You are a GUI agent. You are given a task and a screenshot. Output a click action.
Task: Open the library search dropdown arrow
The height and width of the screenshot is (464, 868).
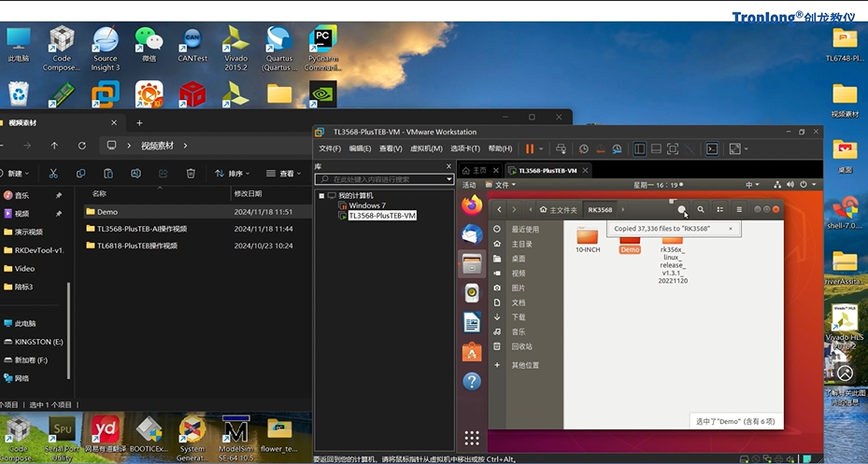[449, 179]
